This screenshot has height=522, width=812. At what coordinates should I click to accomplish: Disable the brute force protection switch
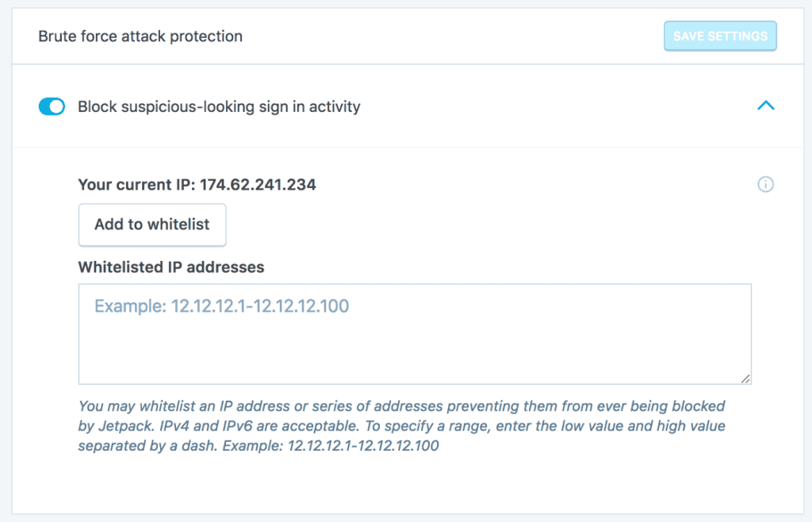tap(52, 106)
